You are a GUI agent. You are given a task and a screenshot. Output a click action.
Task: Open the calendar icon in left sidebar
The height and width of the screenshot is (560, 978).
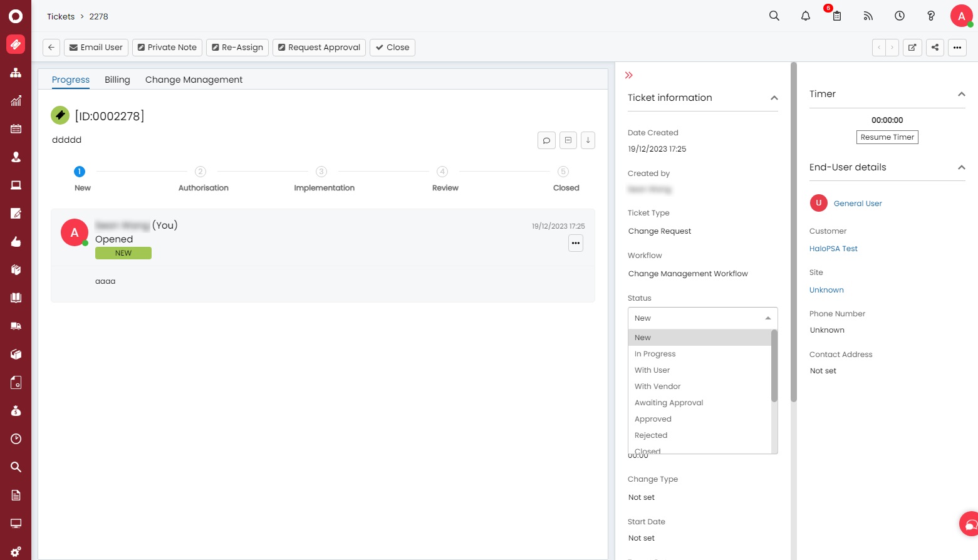coord(16,129)
